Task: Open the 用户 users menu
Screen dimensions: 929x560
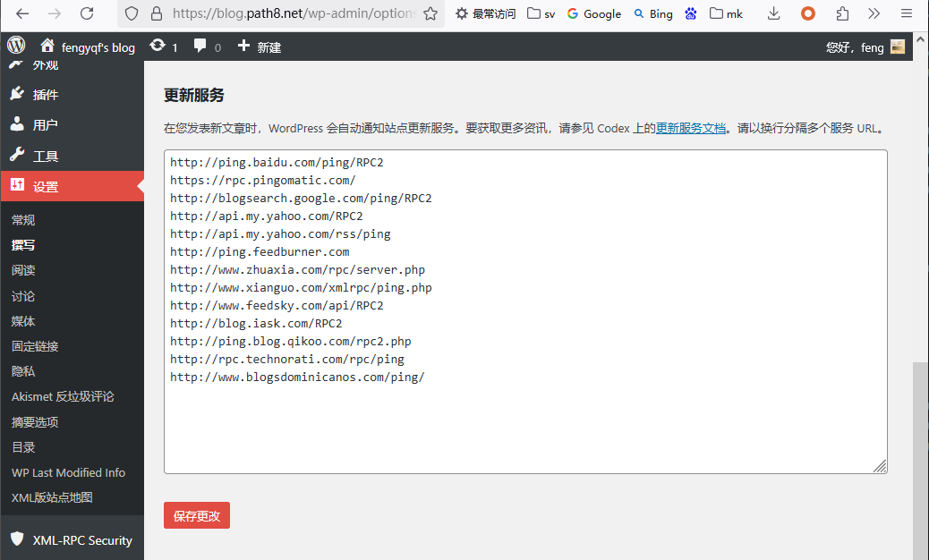Action: [45, 125]
